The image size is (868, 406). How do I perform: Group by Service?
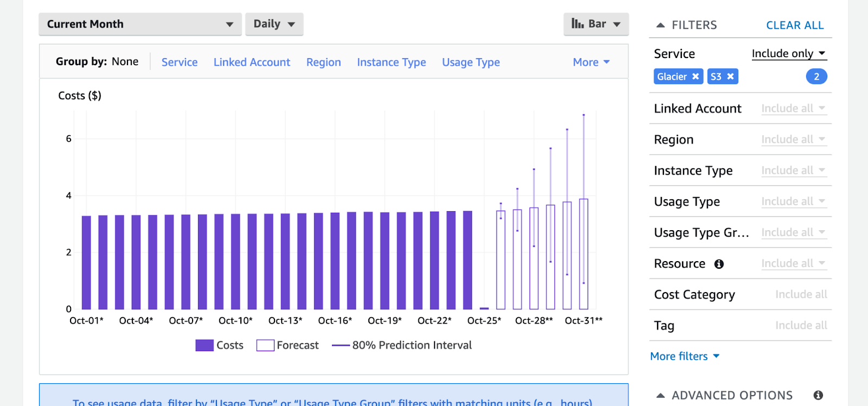click(x=180, y=62)
